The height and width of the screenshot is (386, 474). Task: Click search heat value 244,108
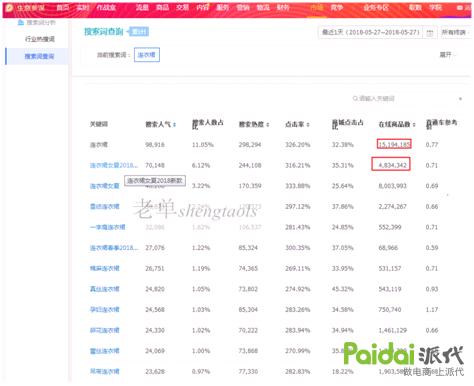250,165
